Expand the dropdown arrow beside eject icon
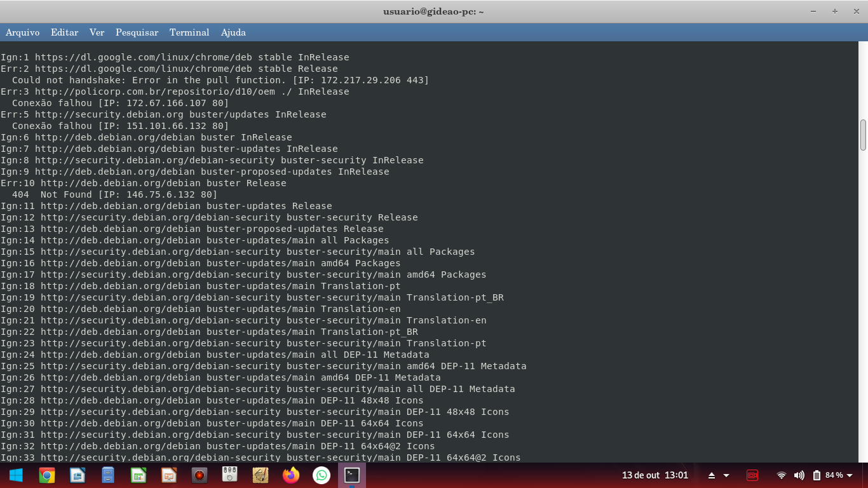 pos(726,475)
